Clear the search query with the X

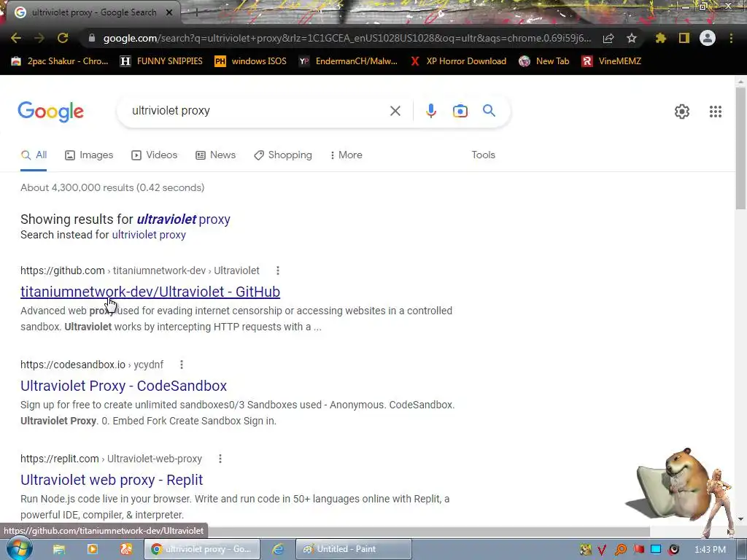point(395,111)
